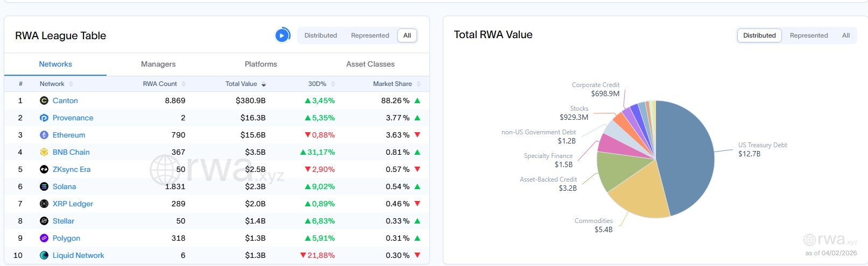This screenshot has width=868, height=266.
Task: Click the Solana logo icon
Action: 44,186
